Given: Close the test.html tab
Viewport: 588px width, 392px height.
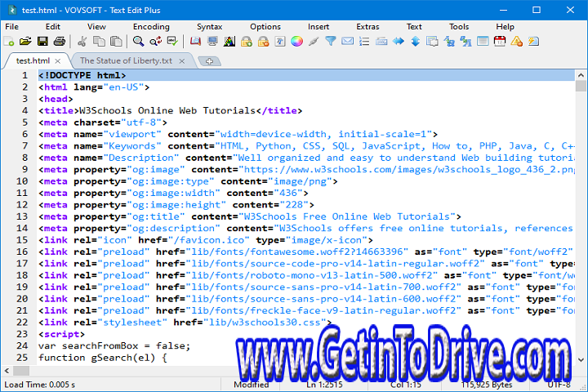Looking at the screenshot, I should click(57, 61).
